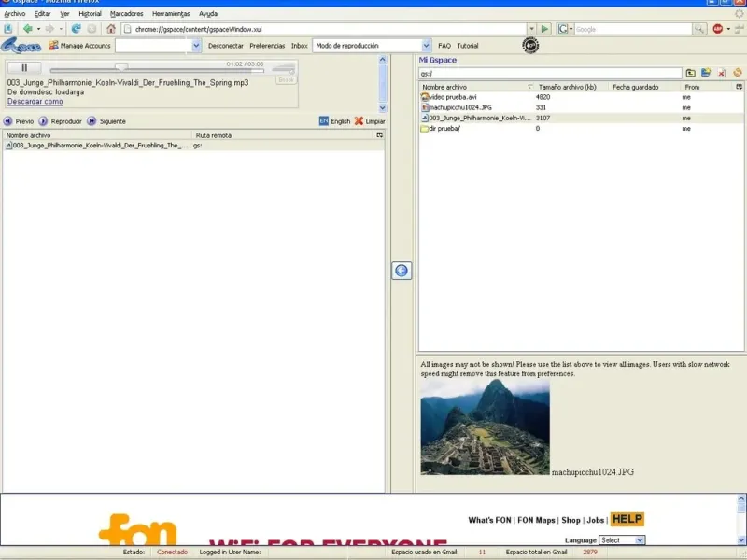747x560 pixels.
Task: Open the Forward button history dropdown arrow
Action: click(61, 29)
